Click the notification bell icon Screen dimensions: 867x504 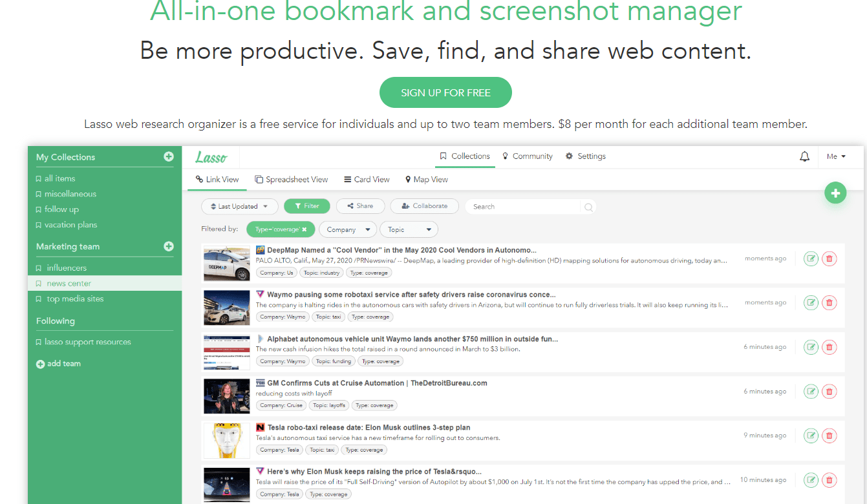(x=804, y=156)
